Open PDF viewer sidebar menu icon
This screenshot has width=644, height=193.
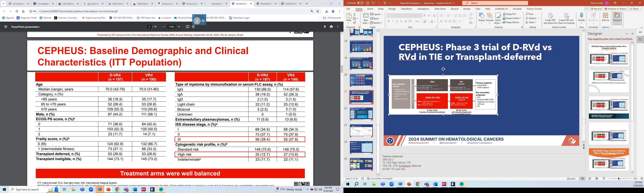tap(6, 27)
